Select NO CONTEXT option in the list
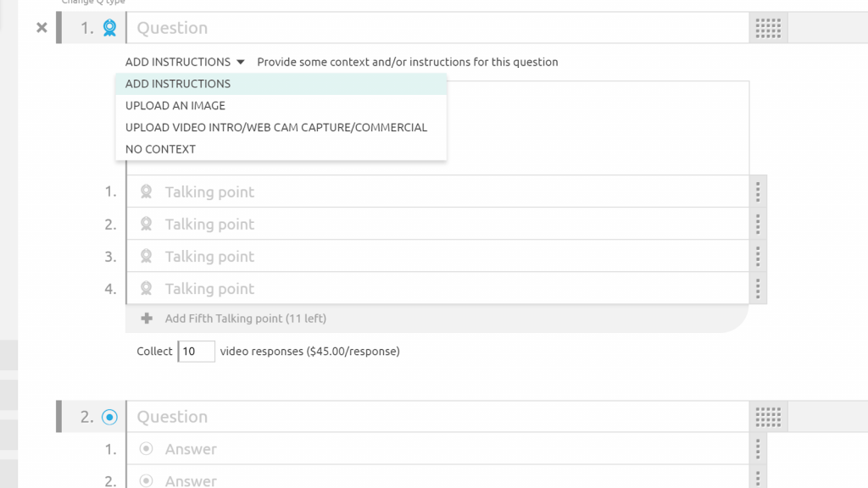The height and width of the screenshot is (488, 868). 160,149
